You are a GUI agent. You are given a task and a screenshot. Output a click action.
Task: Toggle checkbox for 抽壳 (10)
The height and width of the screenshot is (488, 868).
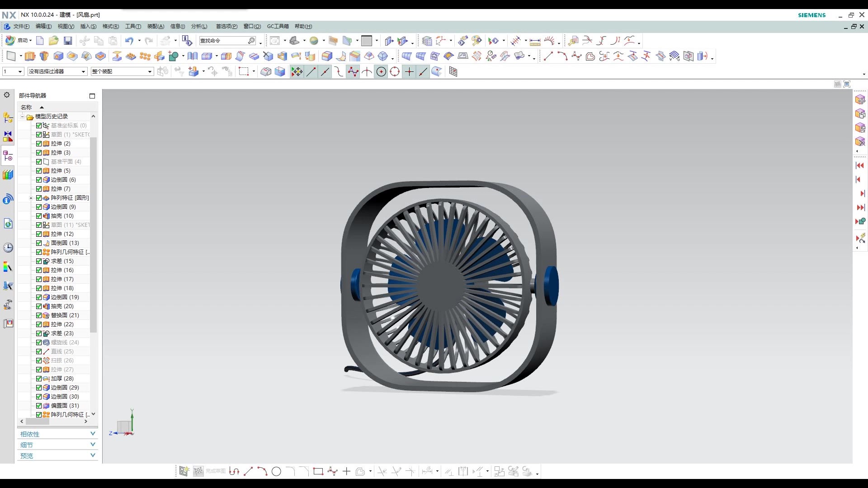point(39,216)
